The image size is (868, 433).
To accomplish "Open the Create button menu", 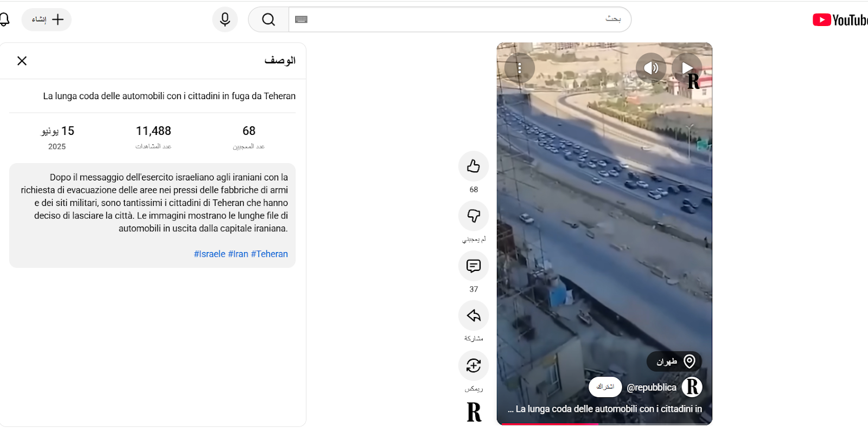I will point(47,20).
